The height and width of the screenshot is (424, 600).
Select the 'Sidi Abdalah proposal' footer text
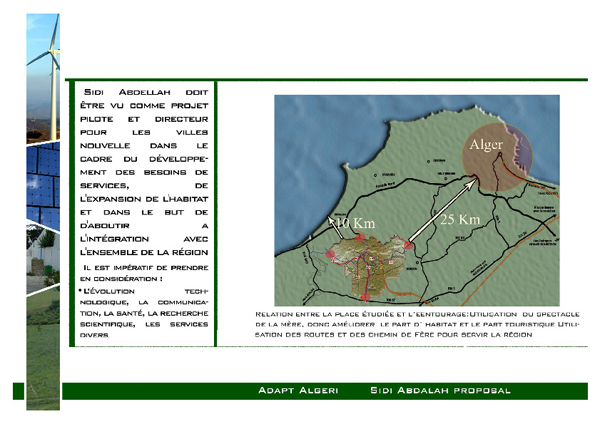coord(440,390)
